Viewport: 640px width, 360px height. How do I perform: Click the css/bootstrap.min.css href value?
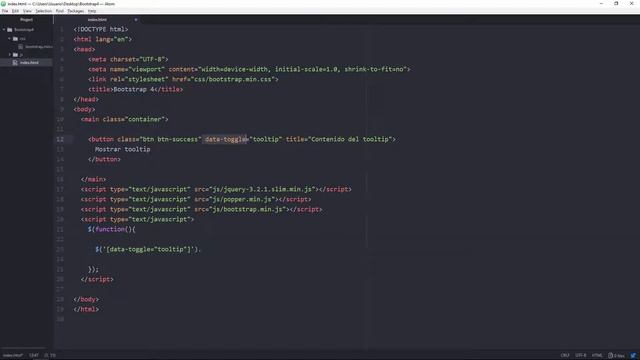click(233, 79)
